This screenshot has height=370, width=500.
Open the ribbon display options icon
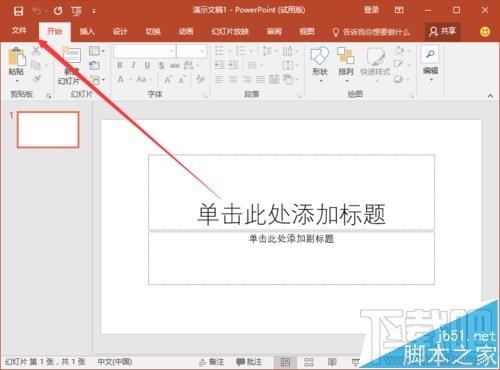399,10
